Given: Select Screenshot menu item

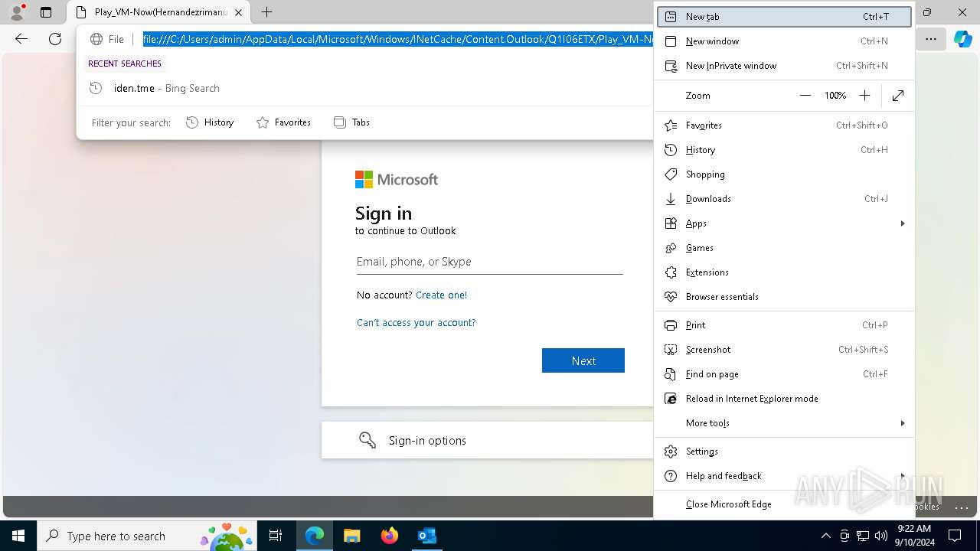Looking at the screenshot, I should [784, 350].
